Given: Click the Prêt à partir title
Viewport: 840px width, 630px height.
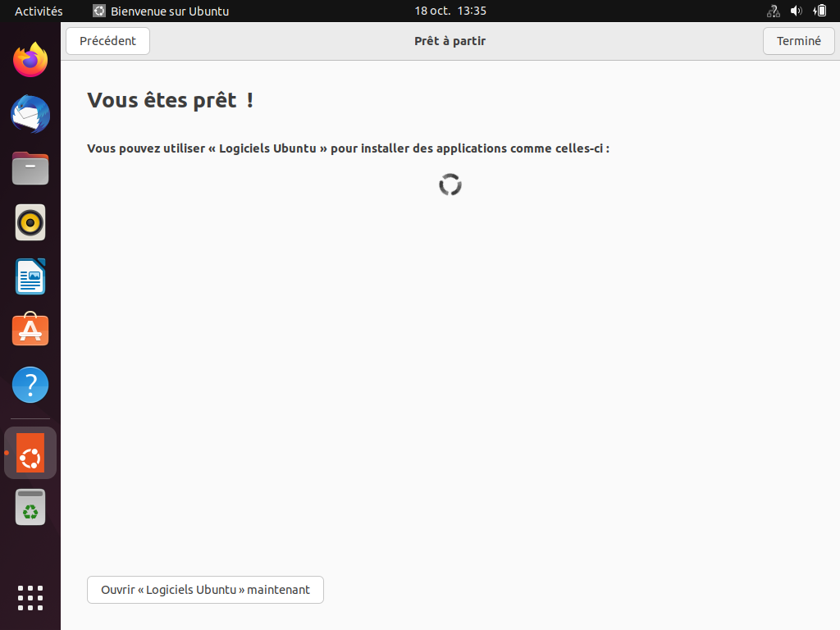Looking at the screenshot, I should [x=450, y=41].
